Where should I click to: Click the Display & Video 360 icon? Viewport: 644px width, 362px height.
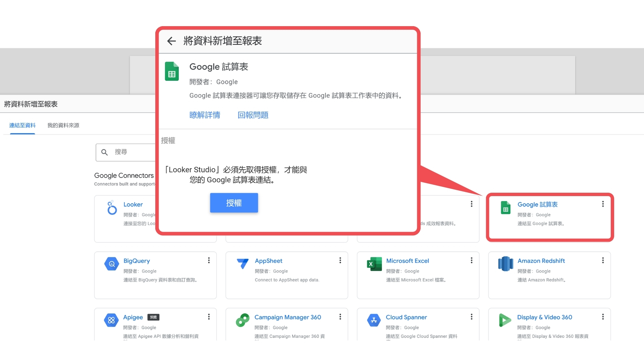[x=505, y=320]
